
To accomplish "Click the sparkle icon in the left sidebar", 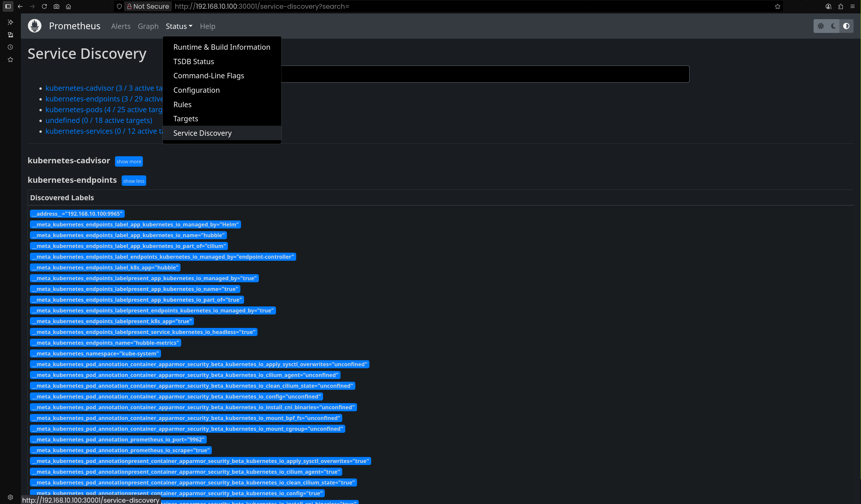I will (x=10, y=22).
